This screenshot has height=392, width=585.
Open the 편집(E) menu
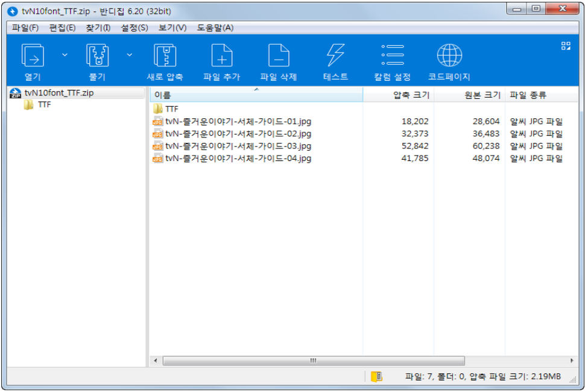tap(62, 28)
